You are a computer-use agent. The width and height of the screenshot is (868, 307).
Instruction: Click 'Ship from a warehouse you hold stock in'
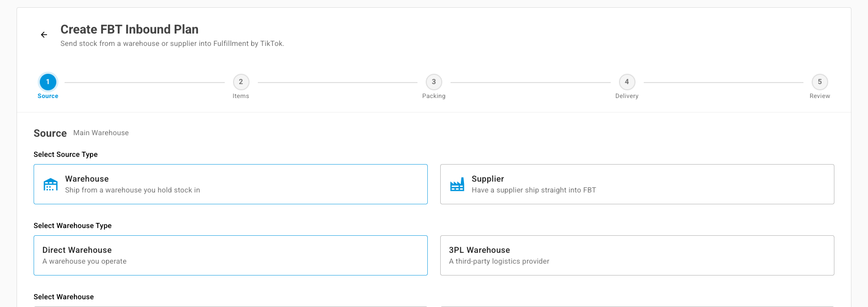[x=132, y=190]
